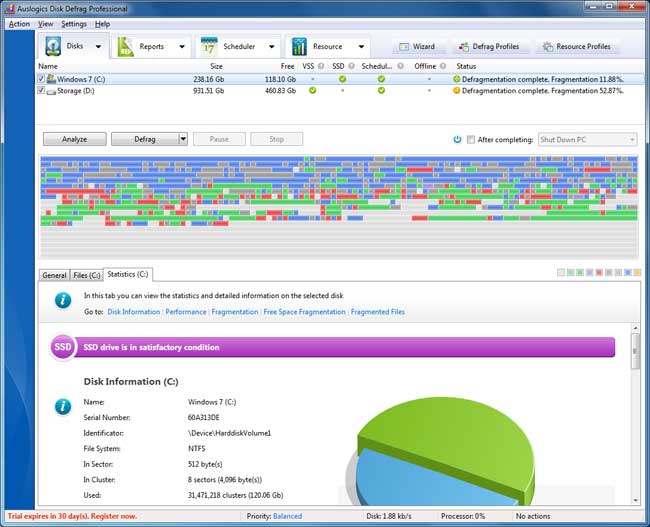Open Resource Profiles
Screen dimensions: 650x527
577,46
